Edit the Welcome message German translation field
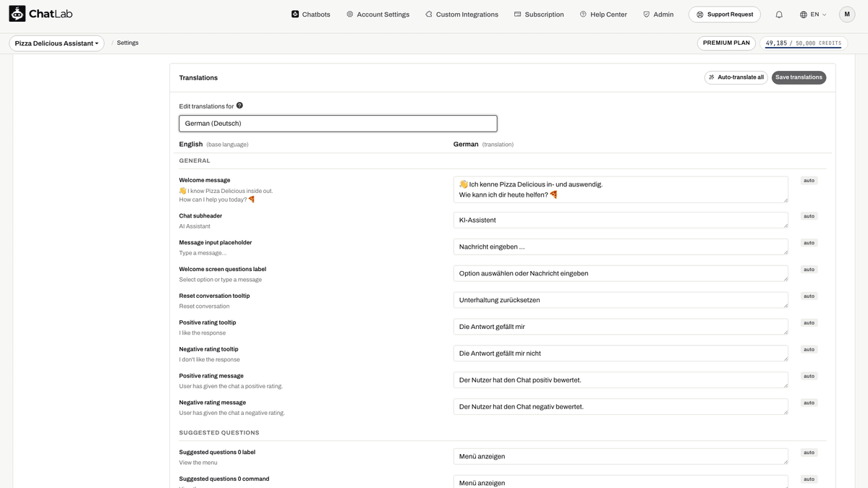The width and height of the screenshot is (868, 488). pyautogui.click(x=621, y=189)
